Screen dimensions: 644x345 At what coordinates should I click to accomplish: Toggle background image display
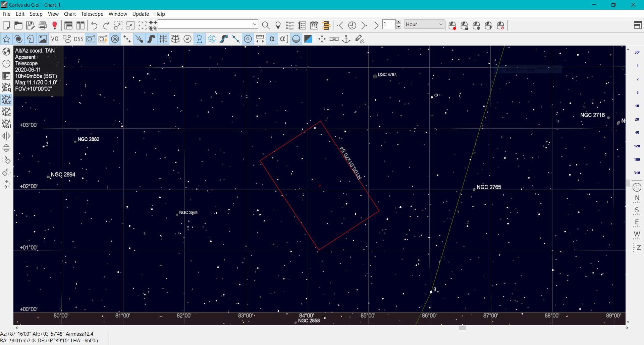click(43, 39)
